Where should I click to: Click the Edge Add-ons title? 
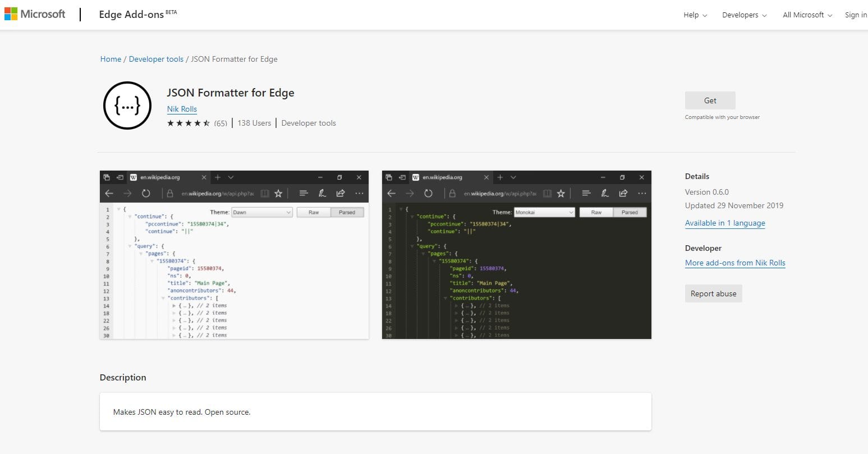click(131, 15)
